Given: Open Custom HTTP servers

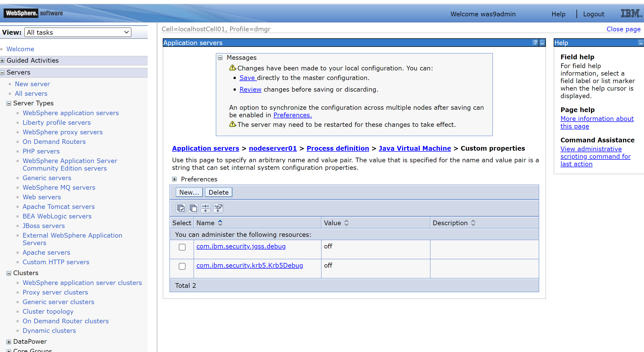Looking at the screenshot, I should (56, 262).
